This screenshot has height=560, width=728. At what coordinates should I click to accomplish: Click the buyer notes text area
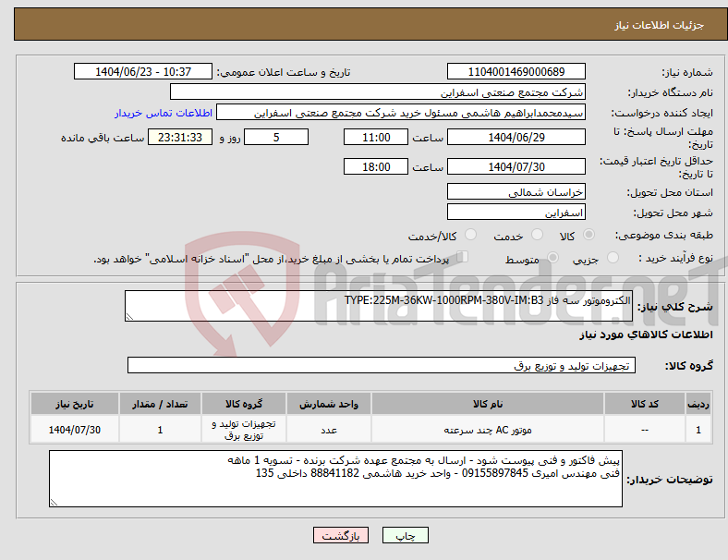pyautogui.click(x=335, y=479)
